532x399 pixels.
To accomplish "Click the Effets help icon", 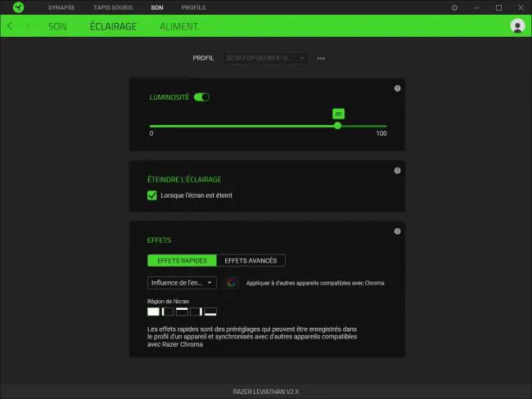I will tap(397, 231).
